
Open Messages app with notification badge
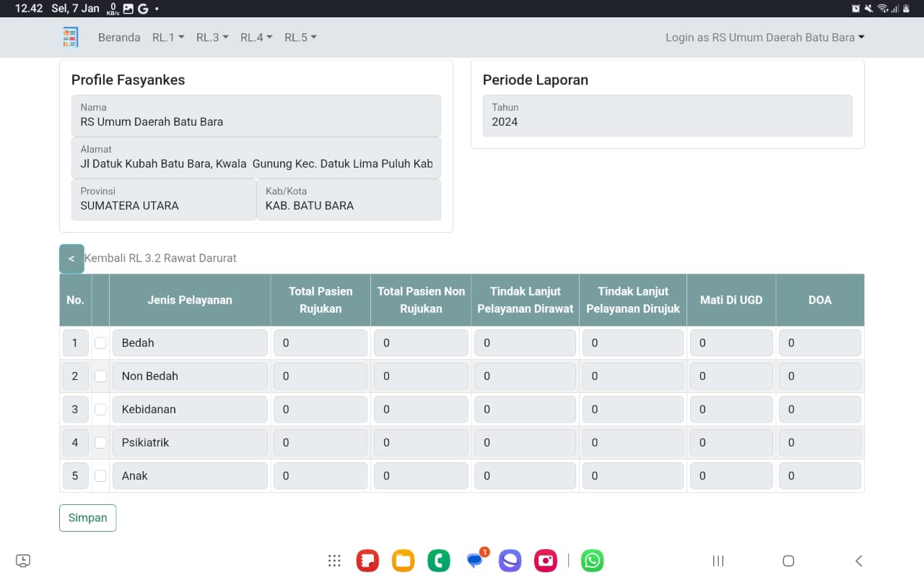475,560
